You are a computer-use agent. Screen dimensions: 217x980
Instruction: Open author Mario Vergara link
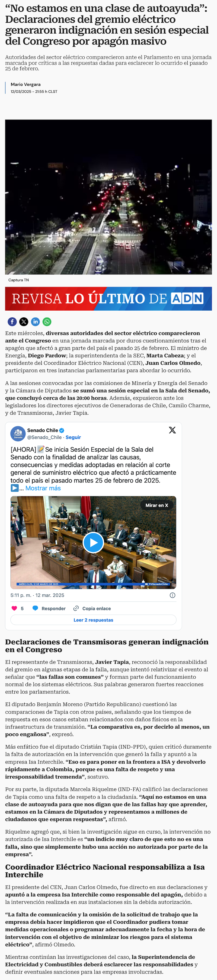pos(25,84)
